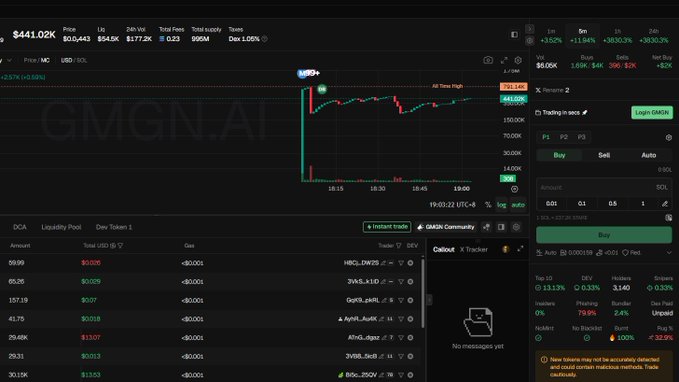Click the Amount input field
Viewport: 679px width, 382px height.
[604, 188]
